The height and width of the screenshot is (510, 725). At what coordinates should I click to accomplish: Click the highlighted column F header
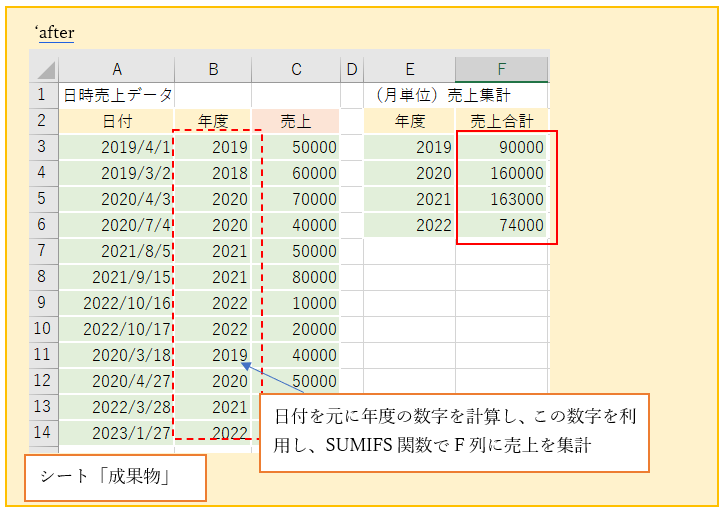[x=501, y=69]
